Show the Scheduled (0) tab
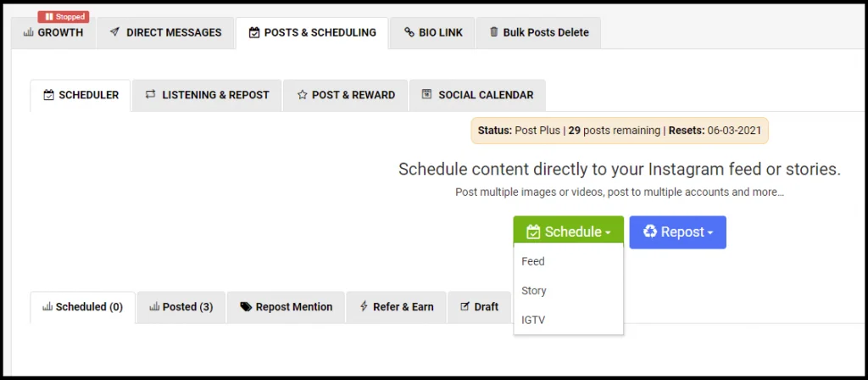This screenshot has width=868, height=380. 82,307
